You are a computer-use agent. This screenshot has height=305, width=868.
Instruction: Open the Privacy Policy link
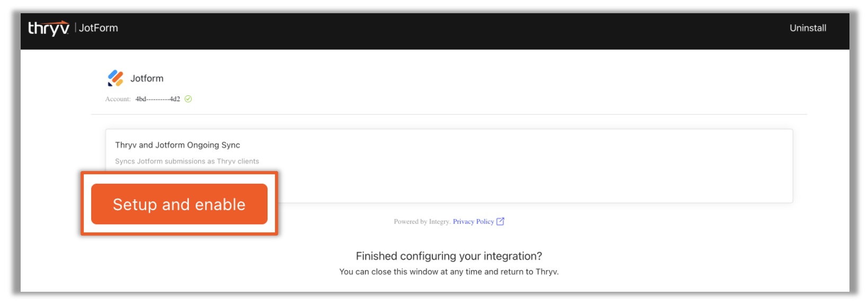point(473,222)
